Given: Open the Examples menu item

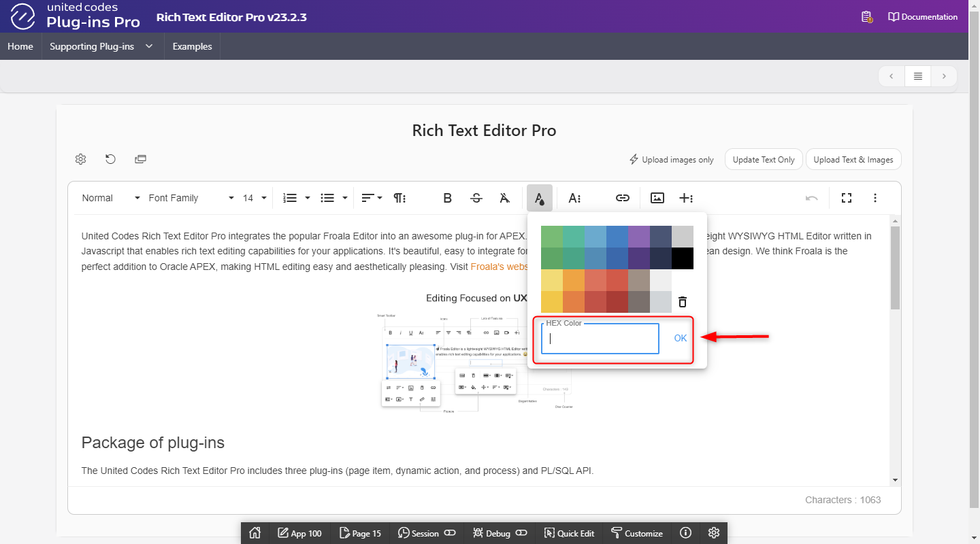Looking at the screenshot, I should [192, 46].
